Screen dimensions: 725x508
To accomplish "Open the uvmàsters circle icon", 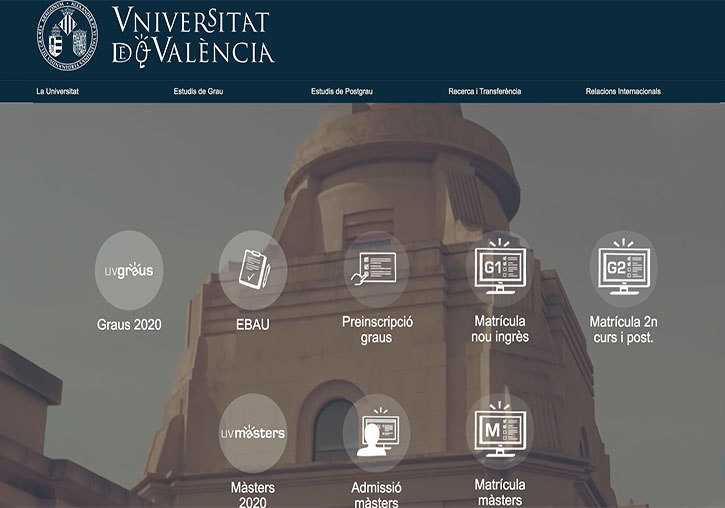I will [253, 433].
